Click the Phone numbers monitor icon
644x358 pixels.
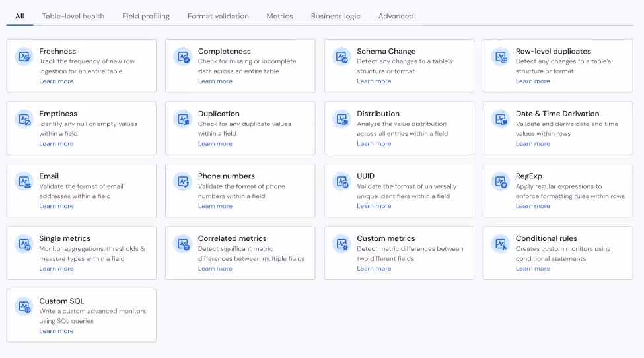(x=183, y=181)
